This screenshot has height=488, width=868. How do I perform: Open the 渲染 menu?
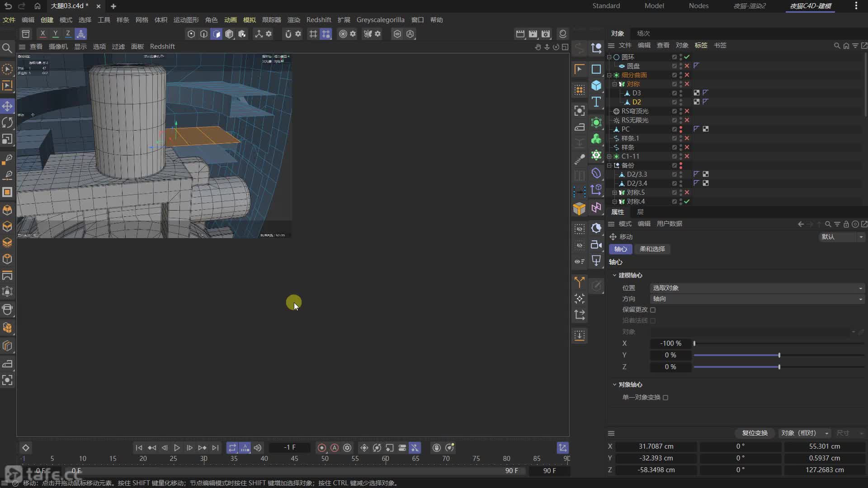[x=293, y=20]
